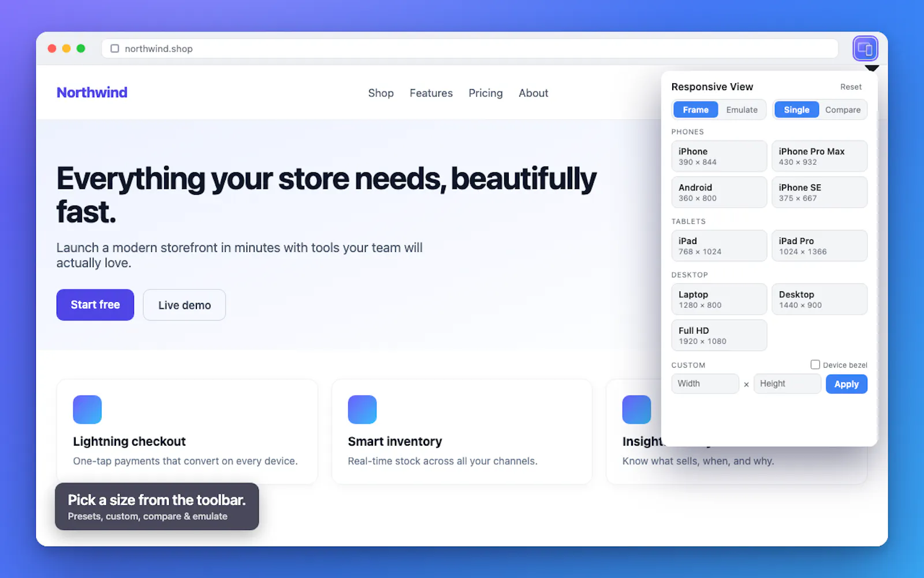The image size is (924, 578).
Task: Click the Responsive View extension toolbar icon
Action: (x=865, y=49)
